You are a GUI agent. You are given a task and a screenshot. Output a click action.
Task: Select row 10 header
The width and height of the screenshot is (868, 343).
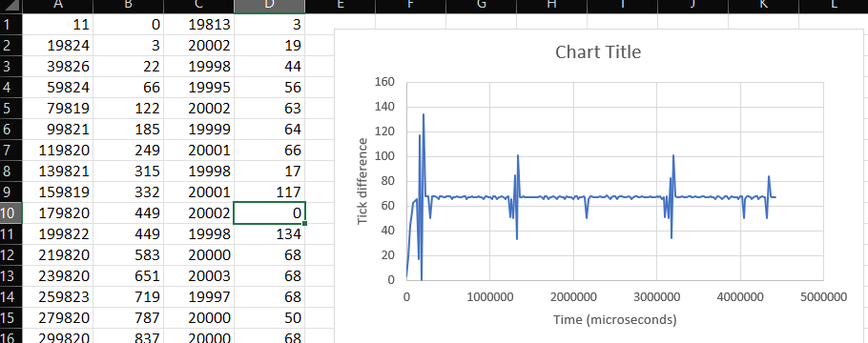11,213
